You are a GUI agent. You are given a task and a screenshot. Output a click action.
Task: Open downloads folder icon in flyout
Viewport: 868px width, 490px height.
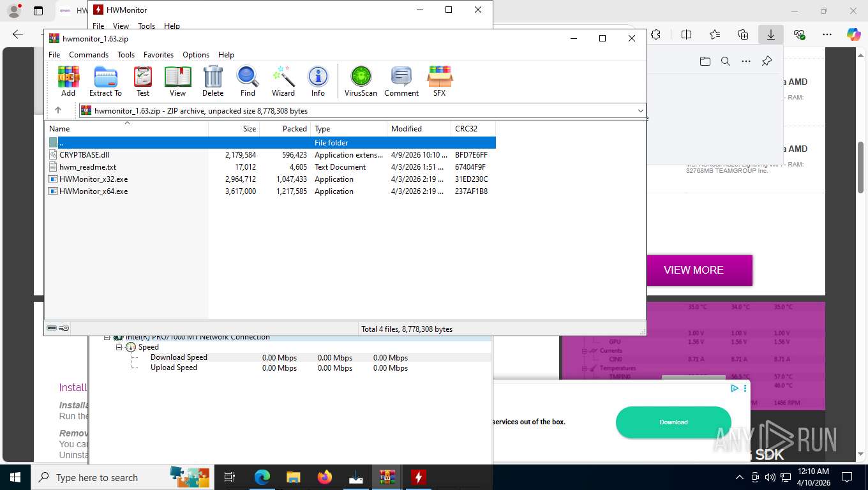pos(705,61)
